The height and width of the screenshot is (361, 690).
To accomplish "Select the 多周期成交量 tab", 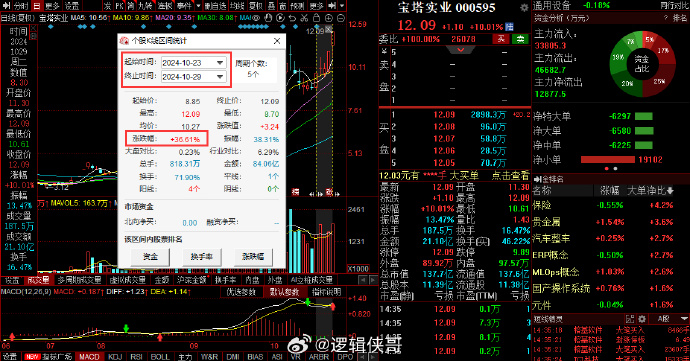I will 79,280.
